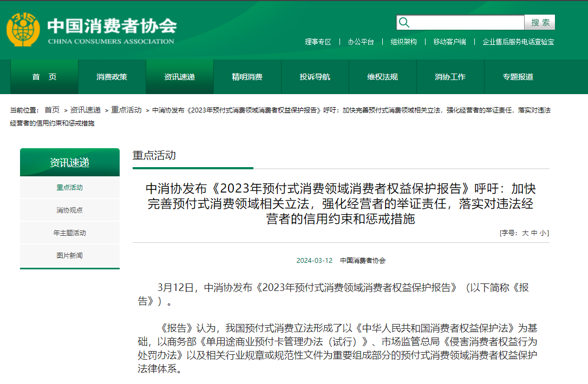Click the magnifier icon in search box
Screen dimensions: 588x384
click(x=404, y=23)
